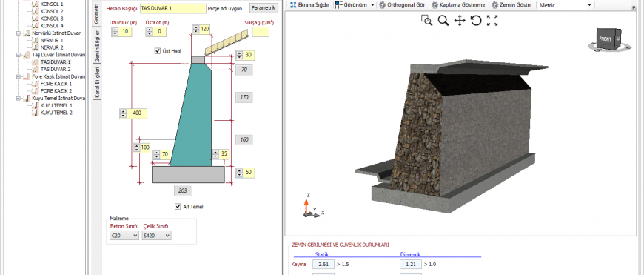This screenshot has height=275, width=644.
Task: Collapse the Fore Kazık İstinat Duvarı node
Action: (x=19, y=76)
